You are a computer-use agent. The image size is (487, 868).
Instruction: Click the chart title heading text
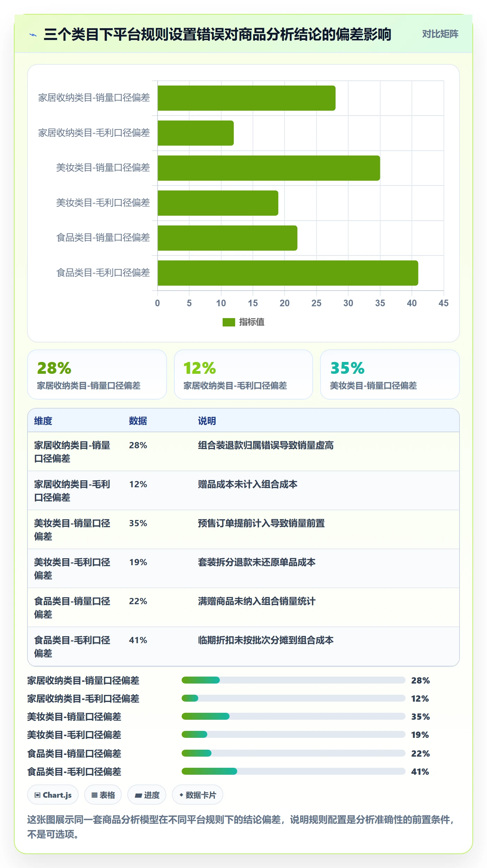[x=217, y=34]
